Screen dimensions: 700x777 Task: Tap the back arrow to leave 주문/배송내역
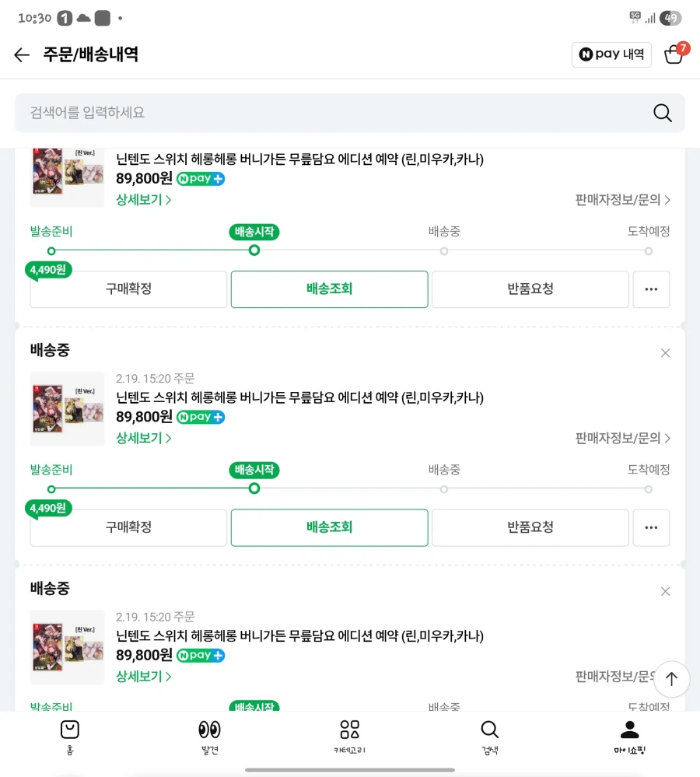[21, 54]
